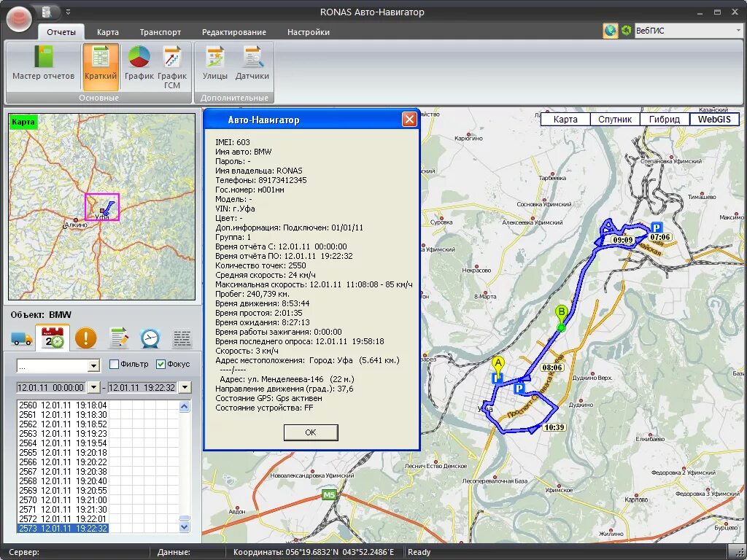Click the Координаты status bar entry
The height and width of the screenshot is (560, 747).
click(314, 552)
